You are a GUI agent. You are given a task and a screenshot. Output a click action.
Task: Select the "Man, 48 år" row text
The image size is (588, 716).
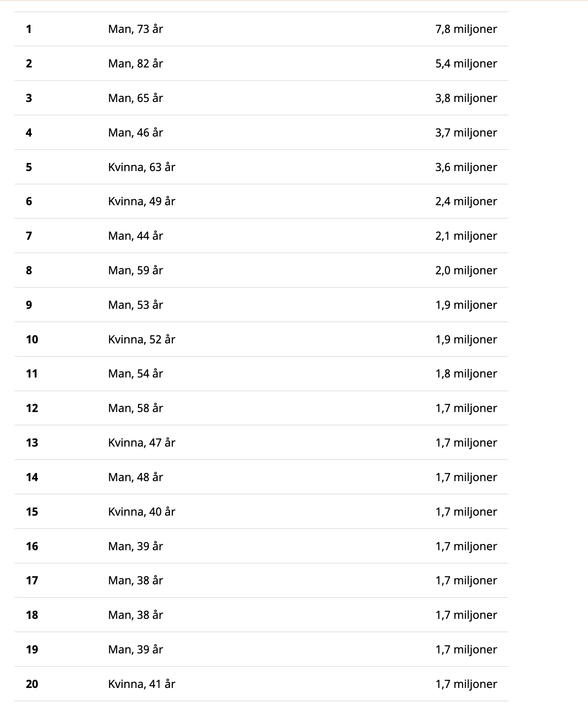pos(135,477)
